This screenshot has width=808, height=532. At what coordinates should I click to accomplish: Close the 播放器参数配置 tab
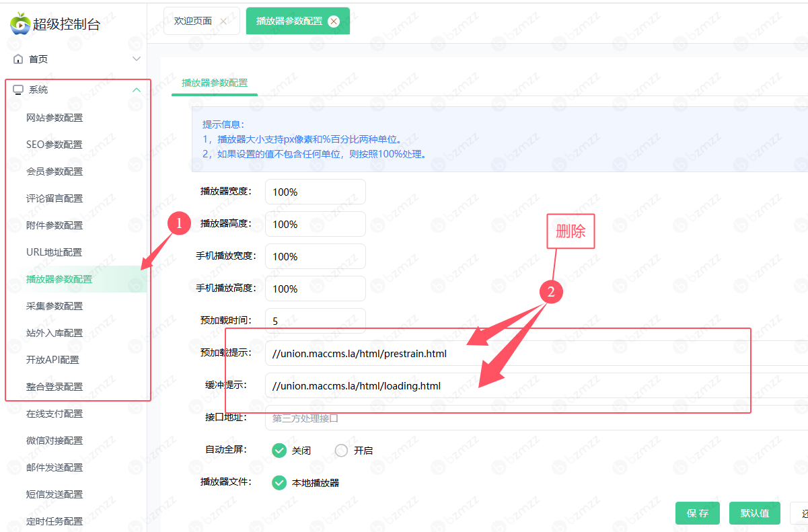334,22
